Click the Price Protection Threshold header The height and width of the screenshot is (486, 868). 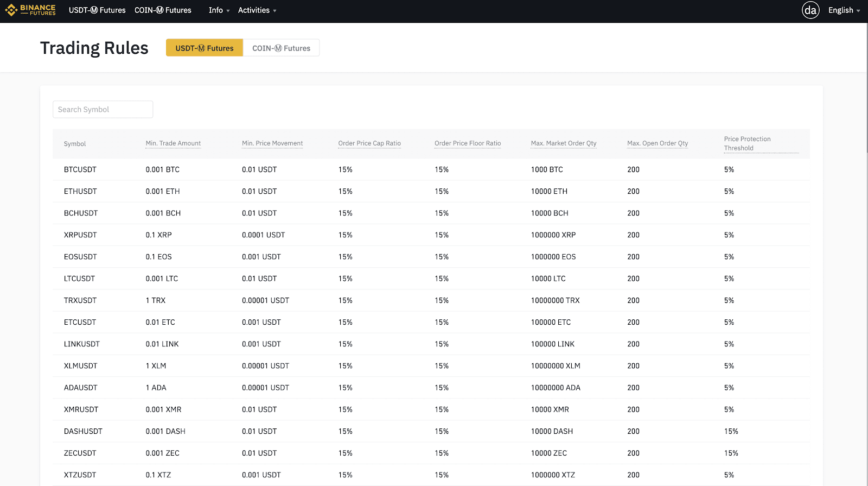pos(748,143)
